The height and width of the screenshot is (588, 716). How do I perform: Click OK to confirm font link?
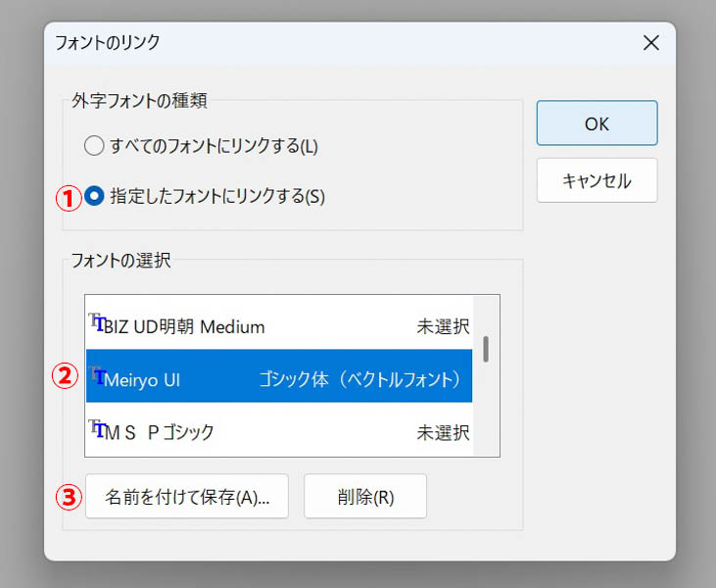(597, 123)
